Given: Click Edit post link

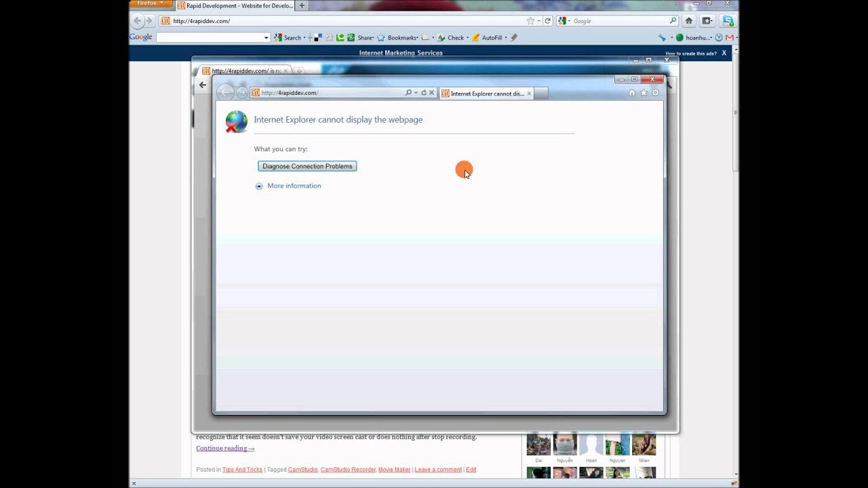Looking at the screenshot, I should click(471, 470).
